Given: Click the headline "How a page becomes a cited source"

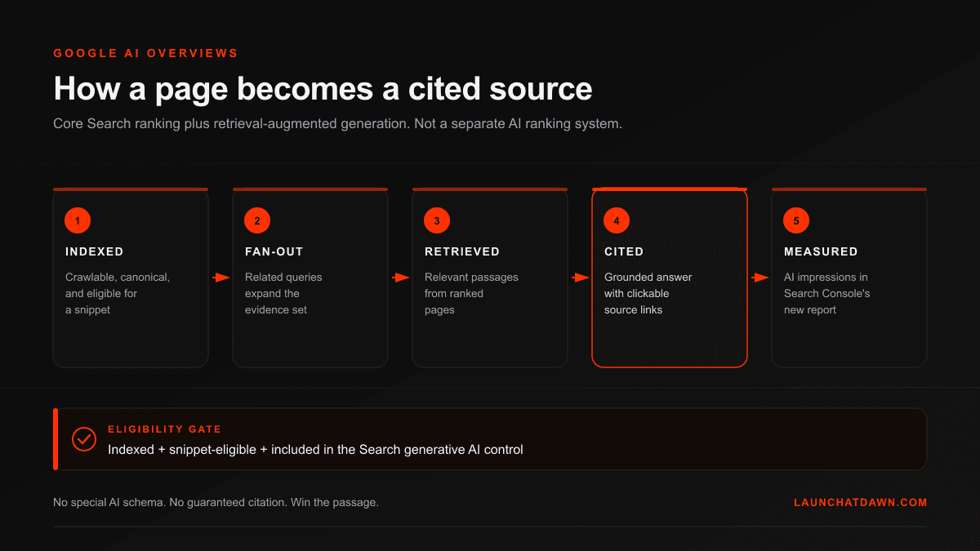Looking at the screenshot, I should 323,88.
